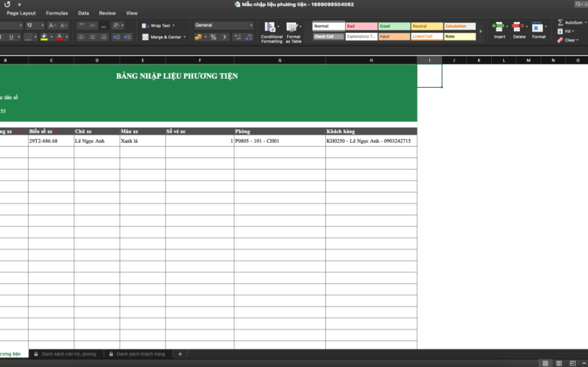Apply the Good cell style
The image size is (588, 367).
click(394, 26)
